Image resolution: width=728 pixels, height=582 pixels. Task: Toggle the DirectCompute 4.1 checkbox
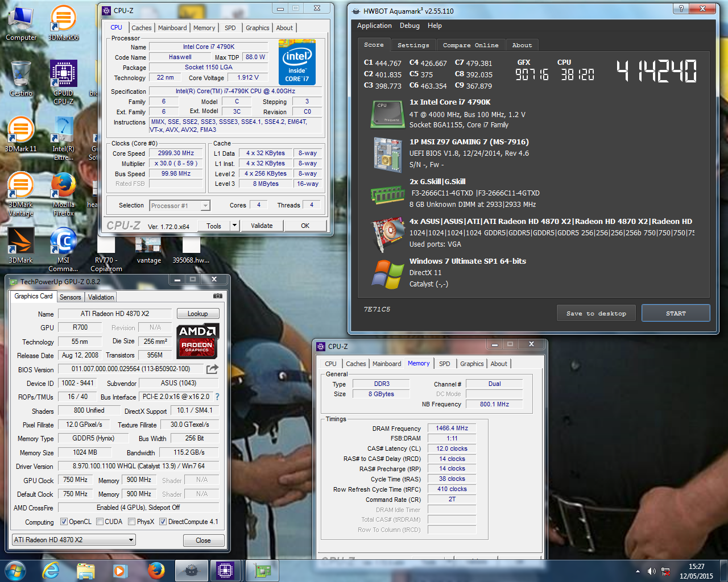click(163, 522)
